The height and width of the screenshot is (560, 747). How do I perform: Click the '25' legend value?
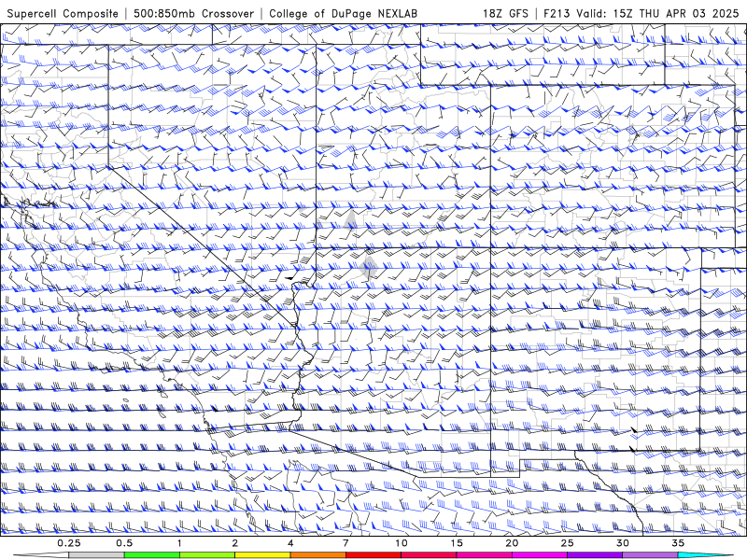point(567,543)
